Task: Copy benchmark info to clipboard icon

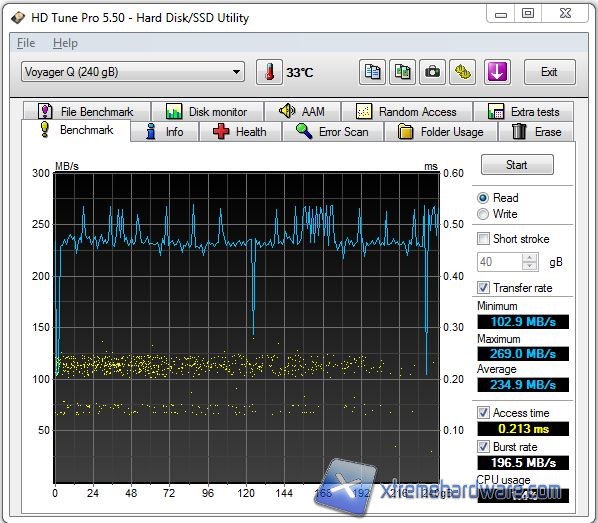Action: pos(372,72)
